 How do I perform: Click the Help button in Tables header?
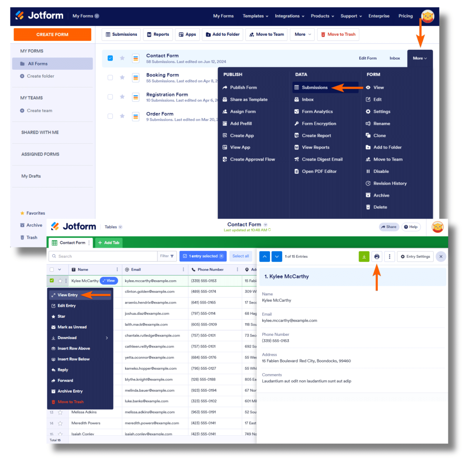point(411,227)
